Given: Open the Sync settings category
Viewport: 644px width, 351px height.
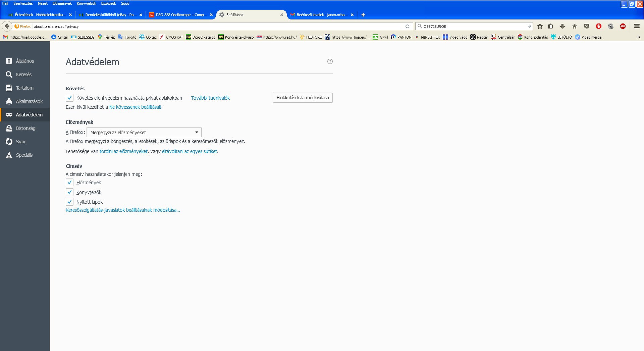Looking at the screenshot, I should click(25, 142).
